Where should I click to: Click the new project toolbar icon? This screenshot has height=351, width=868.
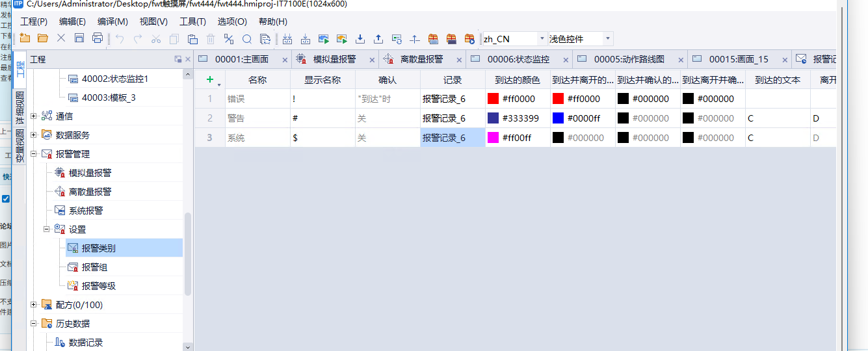pos(25,38)
